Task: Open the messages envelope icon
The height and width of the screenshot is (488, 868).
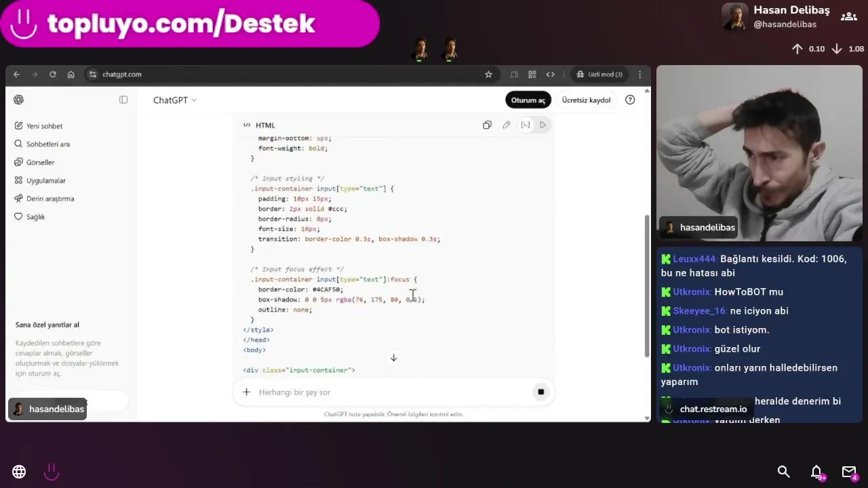Action: 850,472
